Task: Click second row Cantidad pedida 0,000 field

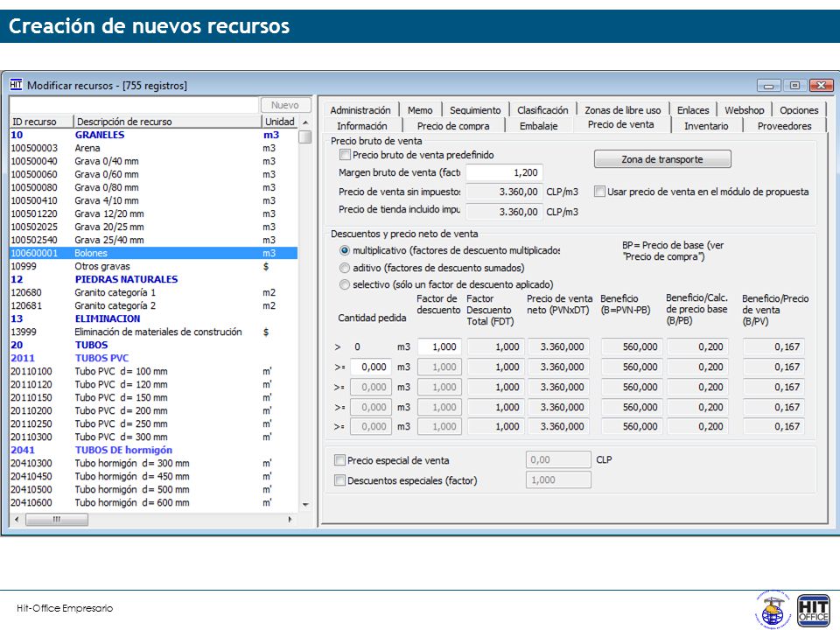Action: pos(370,367)
